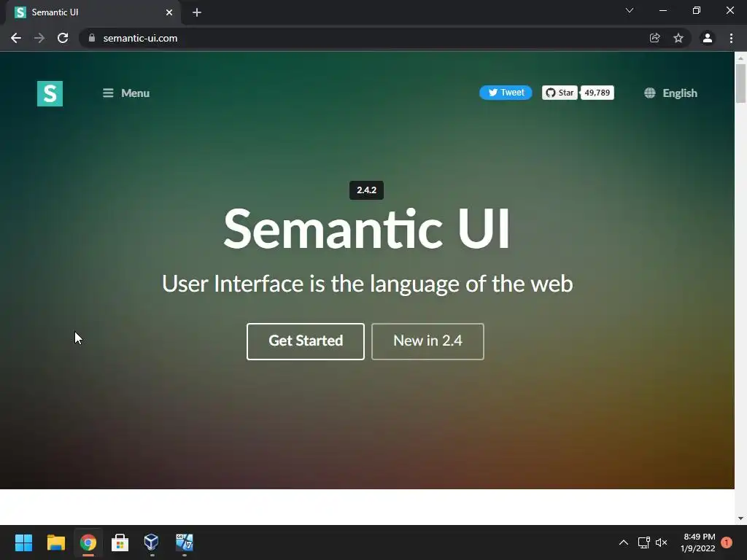Click the address bar with semantic-ui.com

[x=362, y=38]
